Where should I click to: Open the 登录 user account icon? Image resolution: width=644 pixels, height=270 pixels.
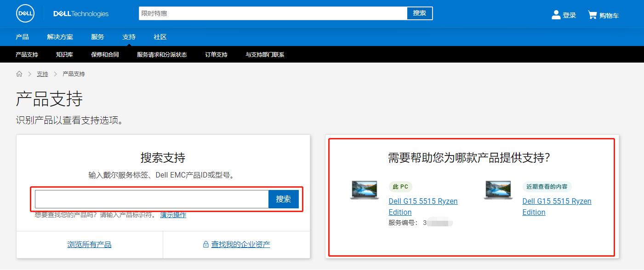click(x=556, y=14)
